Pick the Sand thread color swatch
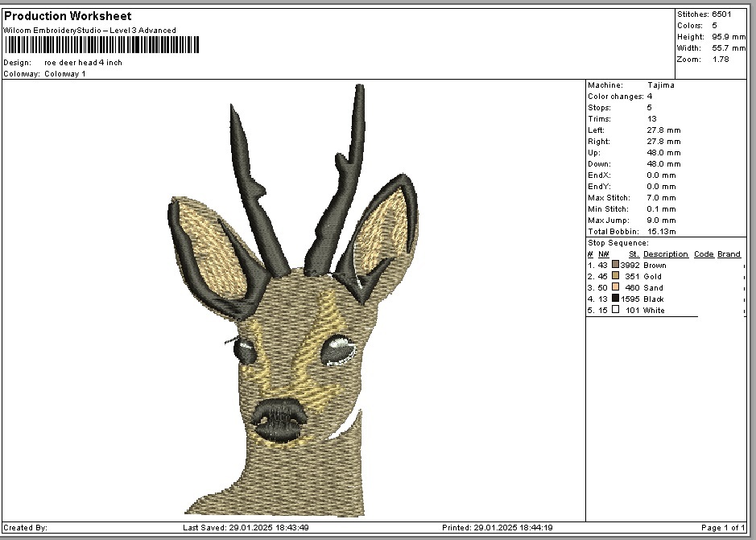The width and height of the screenshot is (756, 540). [x=616, y=287]
